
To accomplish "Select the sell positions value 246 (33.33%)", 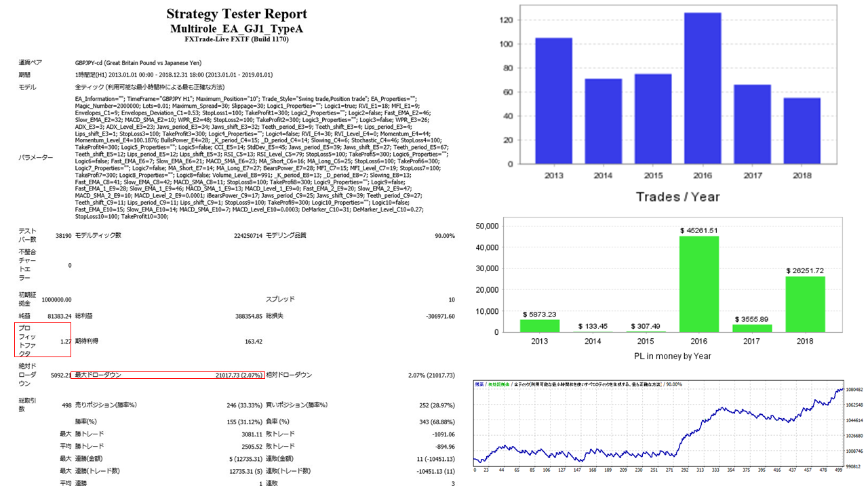I will (245, 405).
